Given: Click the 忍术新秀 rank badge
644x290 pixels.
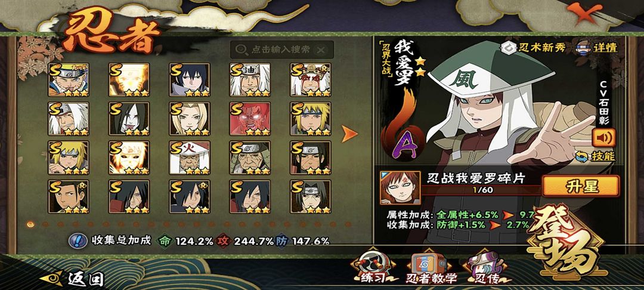Looking at the screenshot, I should [x=533, y=47].
